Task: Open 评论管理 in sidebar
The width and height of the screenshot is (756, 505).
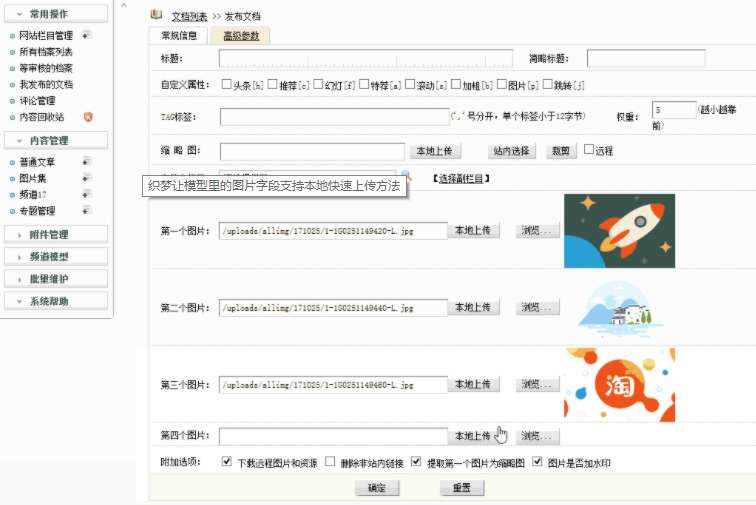Action: tap(37, 101)
